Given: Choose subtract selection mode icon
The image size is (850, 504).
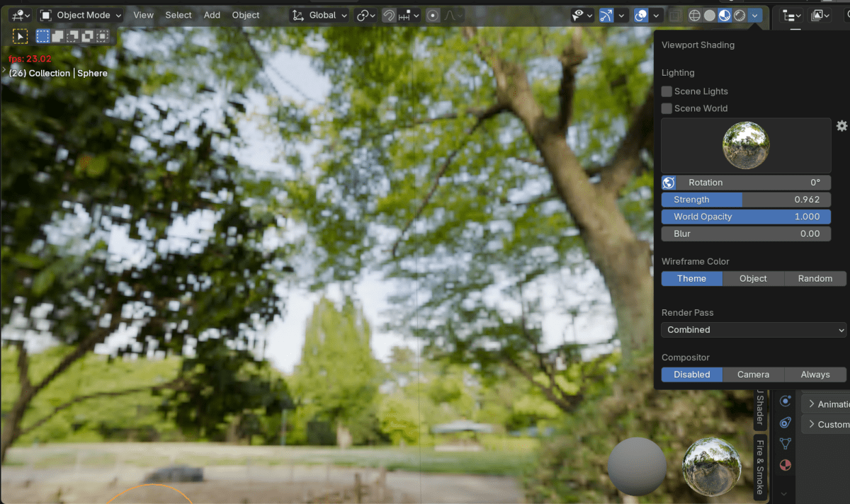Looking at the screenshot, I should 73,35.
